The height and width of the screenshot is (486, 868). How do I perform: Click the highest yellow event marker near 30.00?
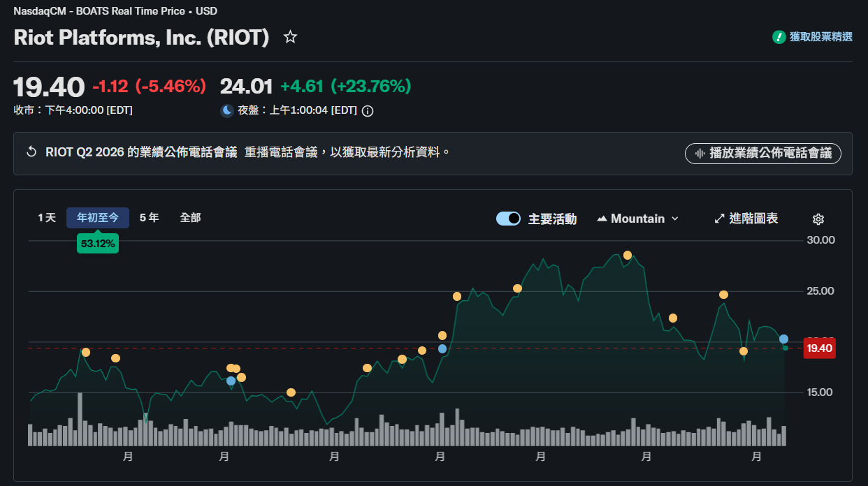628,255
